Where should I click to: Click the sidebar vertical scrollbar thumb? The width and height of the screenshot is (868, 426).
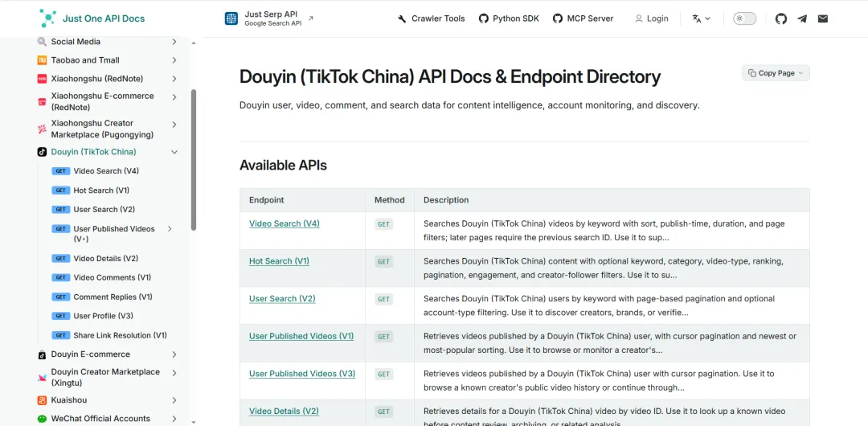coord(194,159)
